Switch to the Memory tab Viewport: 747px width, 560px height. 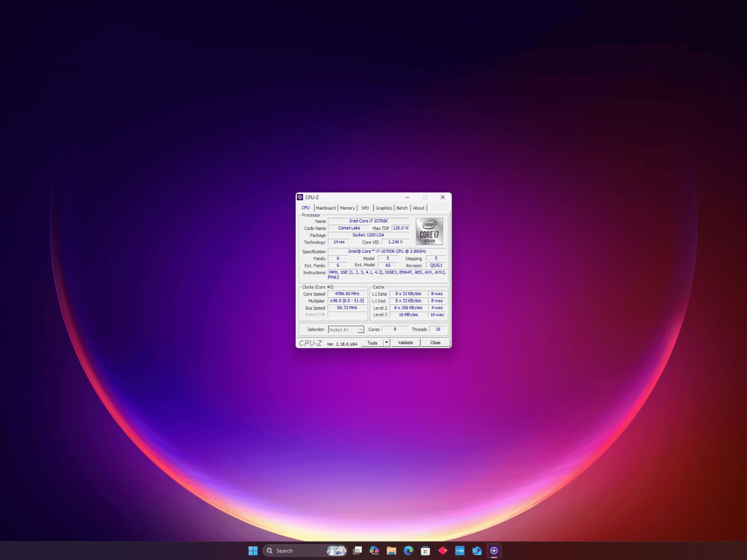[347, 208]
